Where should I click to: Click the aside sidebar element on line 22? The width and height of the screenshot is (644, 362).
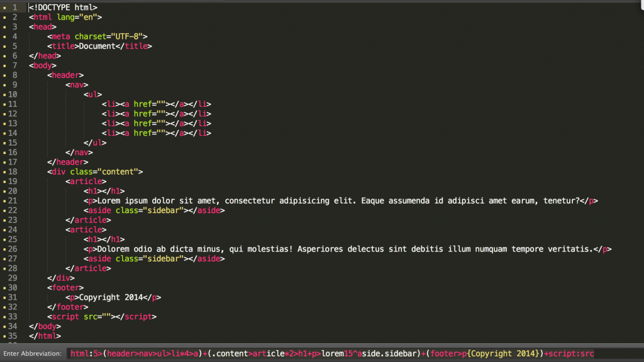155,210
